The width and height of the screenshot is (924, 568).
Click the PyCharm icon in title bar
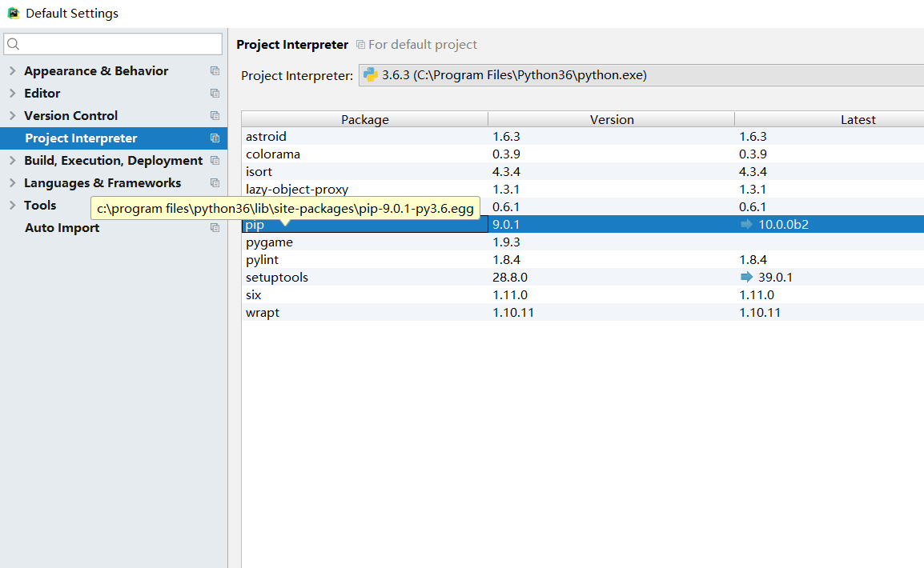(13, 13)
